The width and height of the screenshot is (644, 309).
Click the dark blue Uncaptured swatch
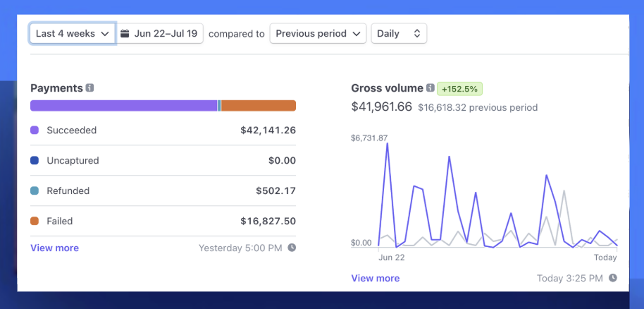pos(35,161)
